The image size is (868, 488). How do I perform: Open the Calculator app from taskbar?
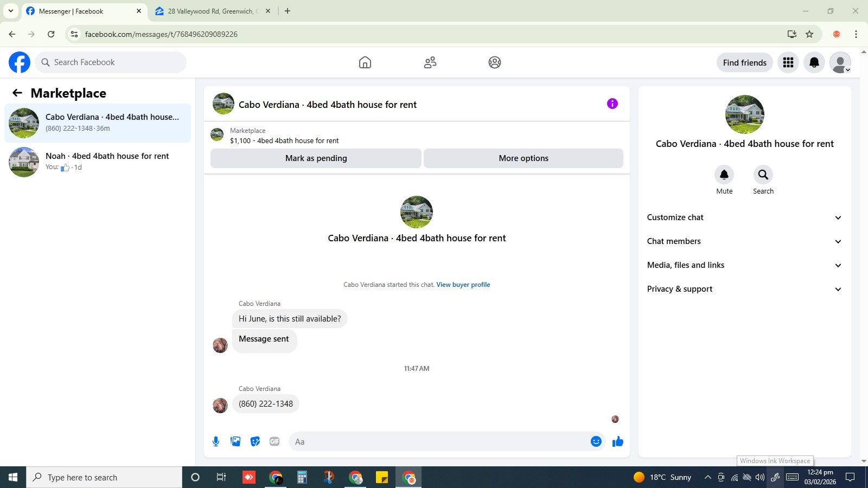click(302, 477)
